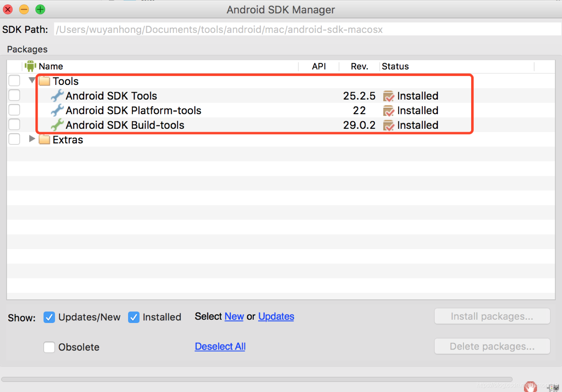This screenshot has width=562, height=392.
Task: Uncheck the Installed show filter
Action: tap(134, 317)
